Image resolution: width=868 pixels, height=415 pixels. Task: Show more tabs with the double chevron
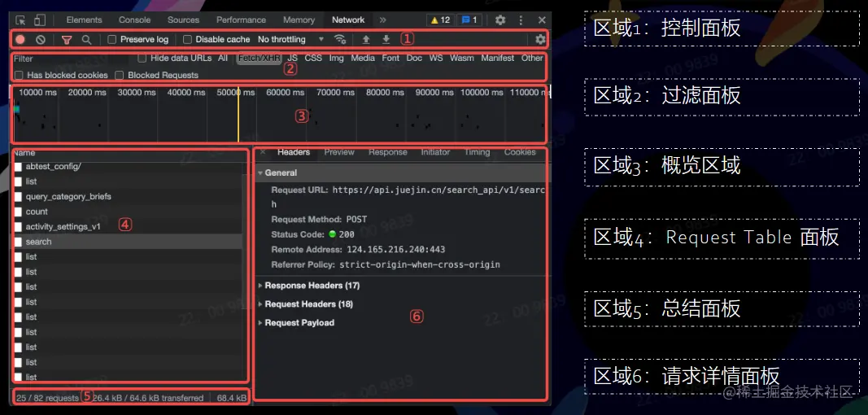tap(382, 20)
